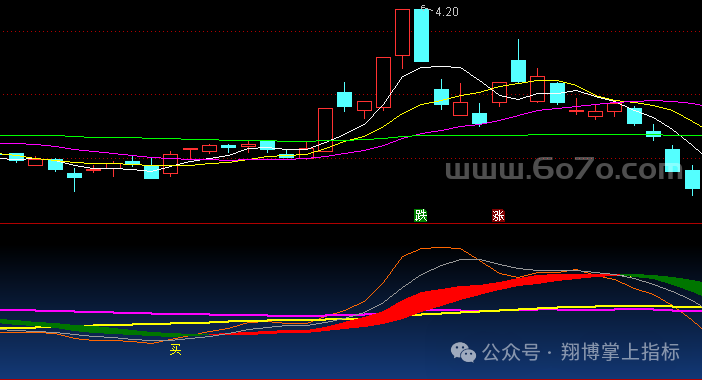This screenshot has width=702, height=380.
Task: Select the last cyan candlestick on the right edge
Action: click(692, 179)
